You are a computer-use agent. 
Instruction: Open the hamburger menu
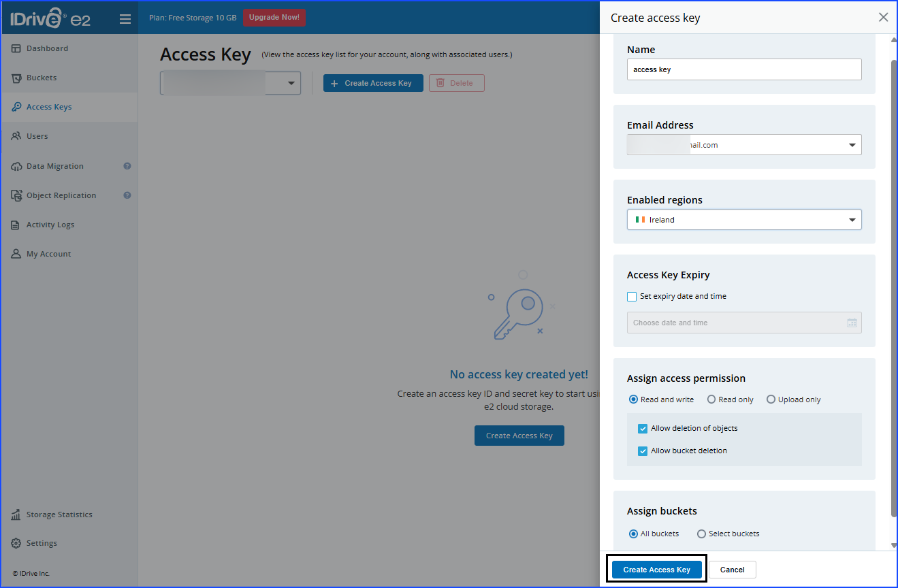[125, 18]
